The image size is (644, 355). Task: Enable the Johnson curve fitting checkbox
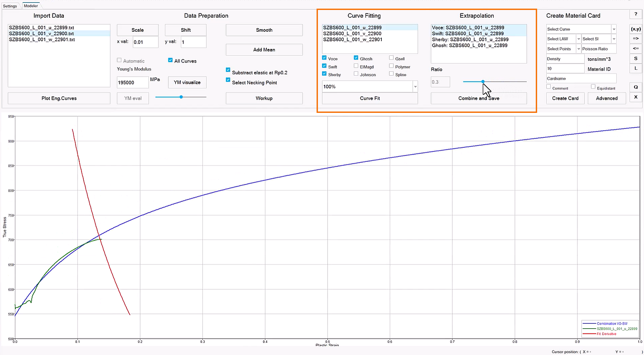click(x=357, y=74)
